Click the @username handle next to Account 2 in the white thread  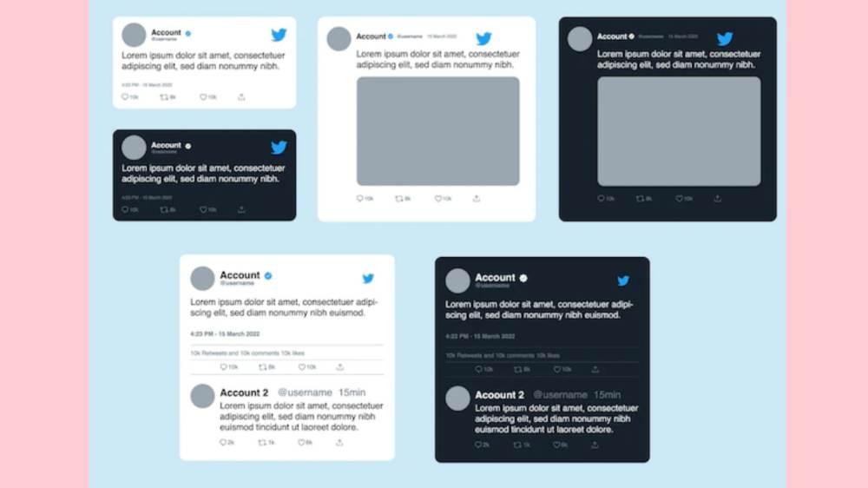coord(305,392)
